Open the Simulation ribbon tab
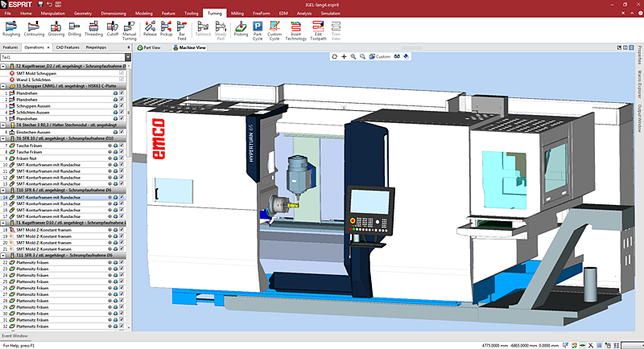 click(x=330, y=13)
